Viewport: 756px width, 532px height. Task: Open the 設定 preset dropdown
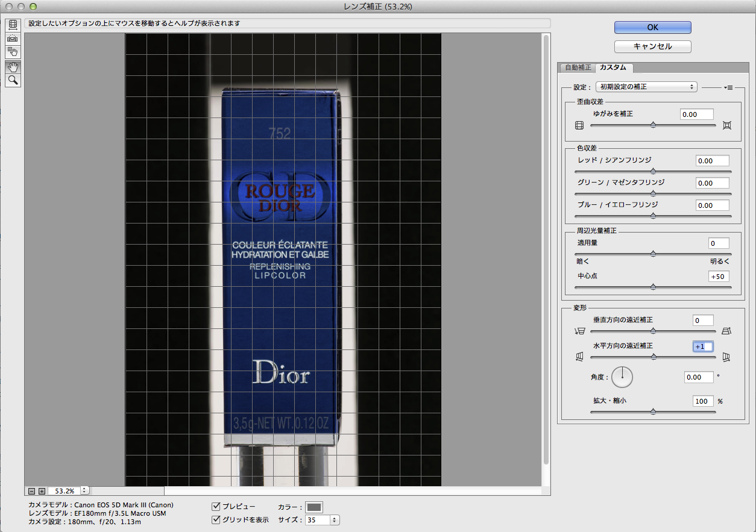[x=646, y=87]
